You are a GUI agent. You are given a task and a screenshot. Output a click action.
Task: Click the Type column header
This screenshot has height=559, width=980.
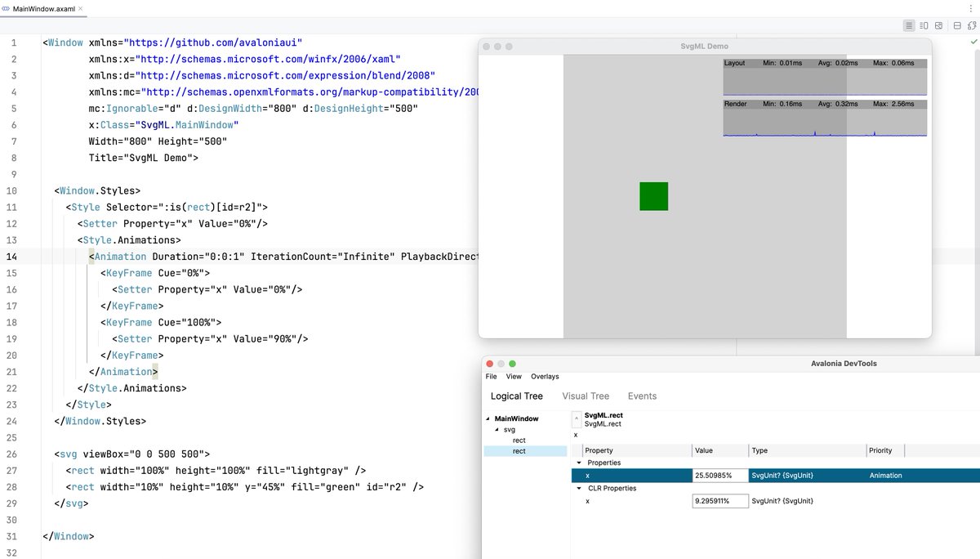point(807,450)
